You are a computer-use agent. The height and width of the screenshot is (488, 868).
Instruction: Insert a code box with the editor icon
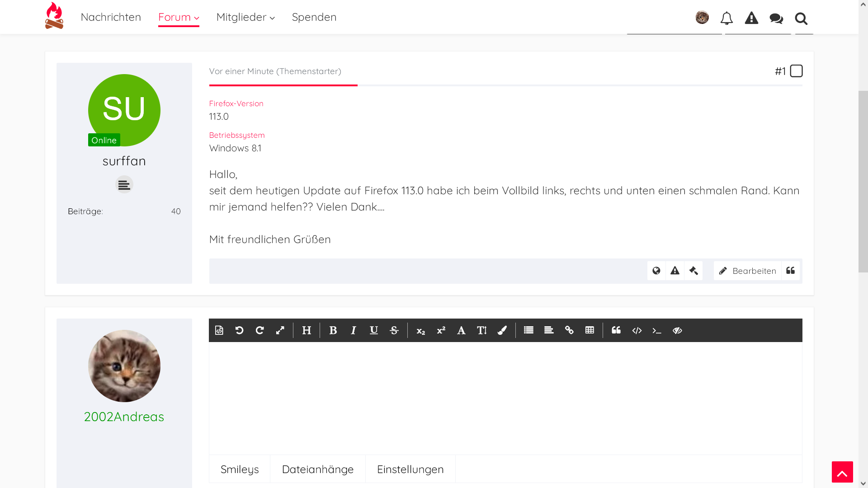tap(637, 330)
